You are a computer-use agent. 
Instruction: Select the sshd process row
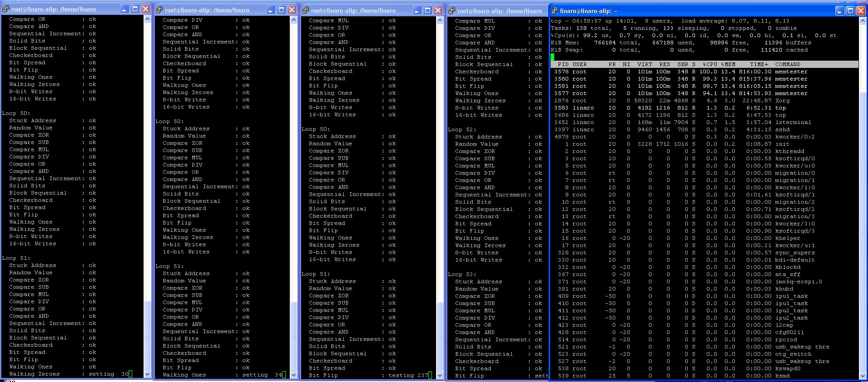click(x=704, y=129)
